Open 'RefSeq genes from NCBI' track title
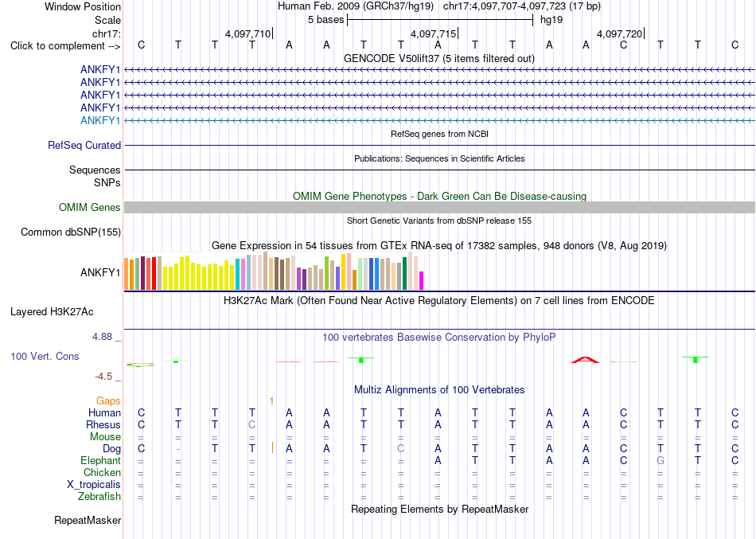The image size is (756, 539). 439,134
